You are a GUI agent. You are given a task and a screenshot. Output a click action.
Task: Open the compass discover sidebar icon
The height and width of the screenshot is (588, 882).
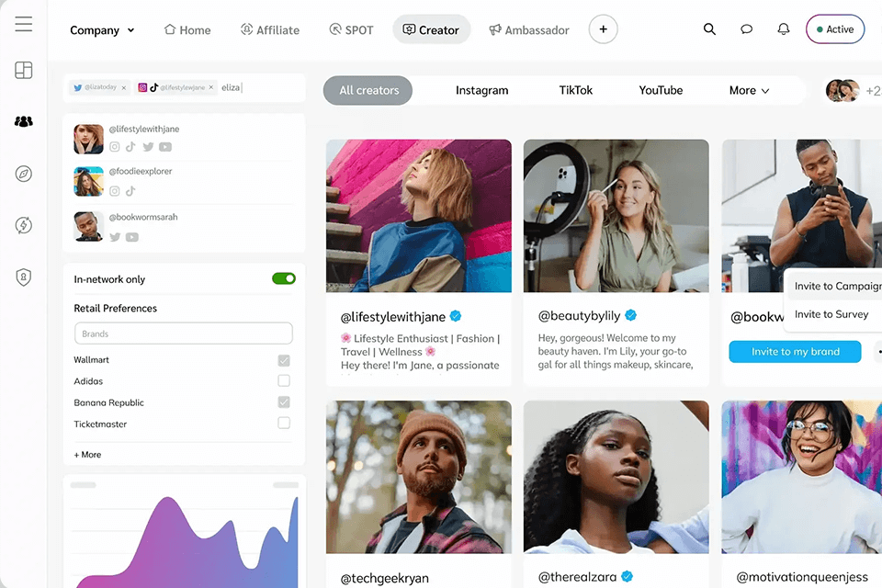pos(24,174)
